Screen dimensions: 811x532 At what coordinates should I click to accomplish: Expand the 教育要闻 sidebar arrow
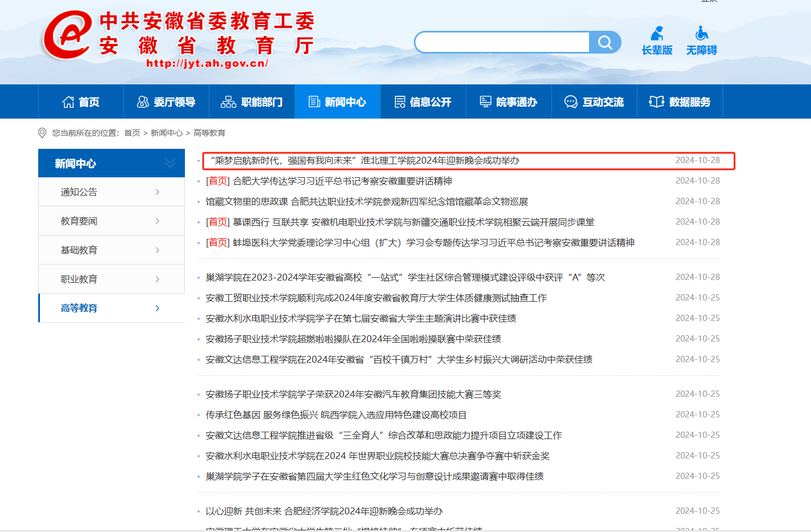[x=158, y=221]
